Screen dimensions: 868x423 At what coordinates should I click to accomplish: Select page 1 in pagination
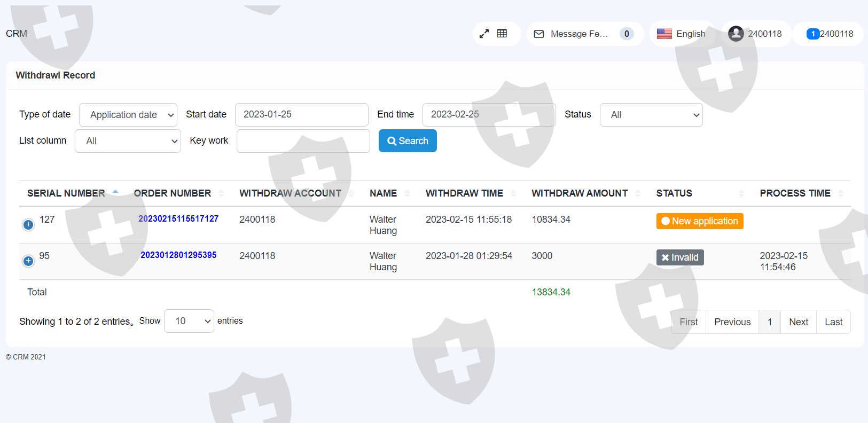tap(770, 322)
